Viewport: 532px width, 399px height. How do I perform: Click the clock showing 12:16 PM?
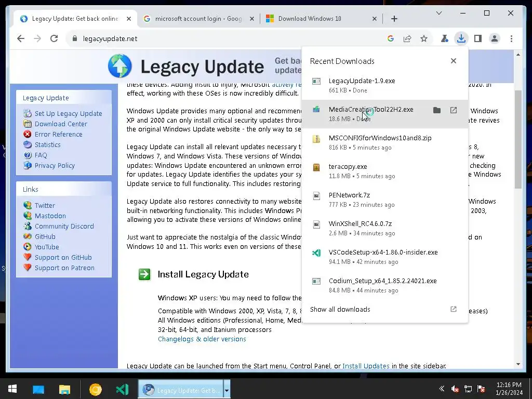(509, 385)
